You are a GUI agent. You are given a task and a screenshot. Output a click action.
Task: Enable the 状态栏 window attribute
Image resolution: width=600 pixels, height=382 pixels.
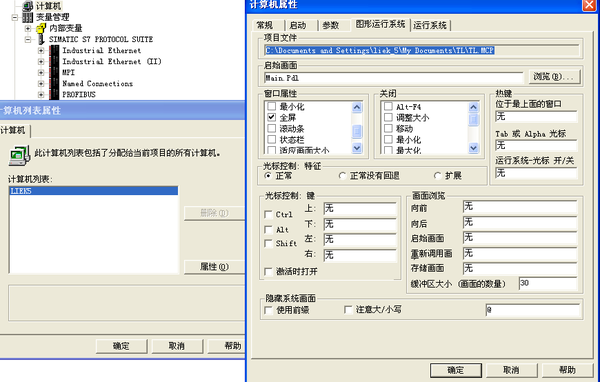coord(271,139)
